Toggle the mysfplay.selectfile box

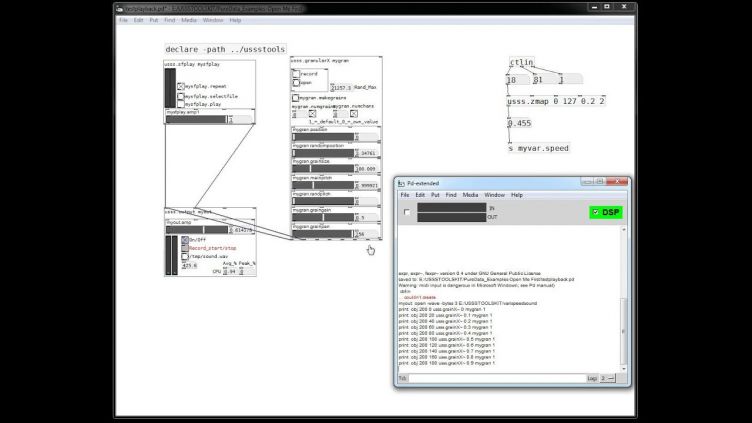point(181,96)
